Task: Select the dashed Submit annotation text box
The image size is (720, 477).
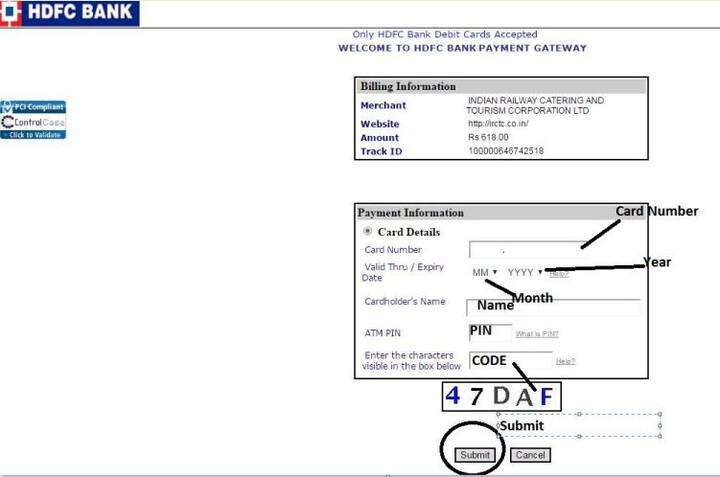Action: pos(579,425)
